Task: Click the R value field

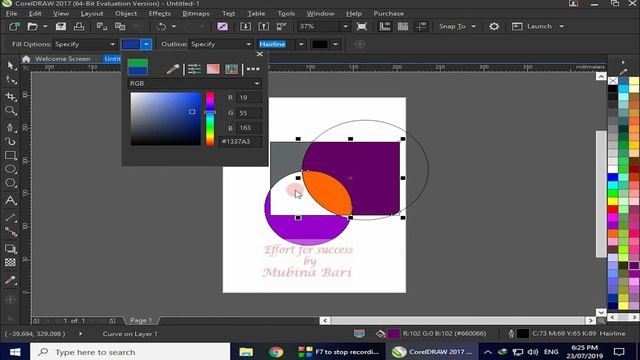Action: click(x=249, y=98)
